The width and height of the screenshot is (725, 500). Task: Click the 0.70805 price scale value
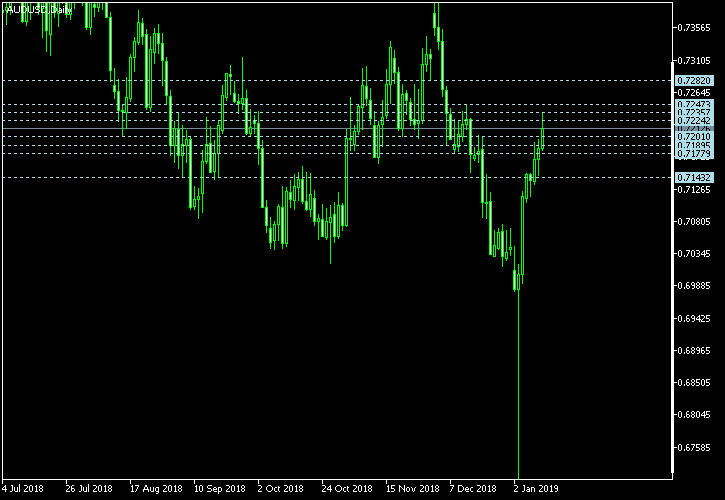[694, 222]
